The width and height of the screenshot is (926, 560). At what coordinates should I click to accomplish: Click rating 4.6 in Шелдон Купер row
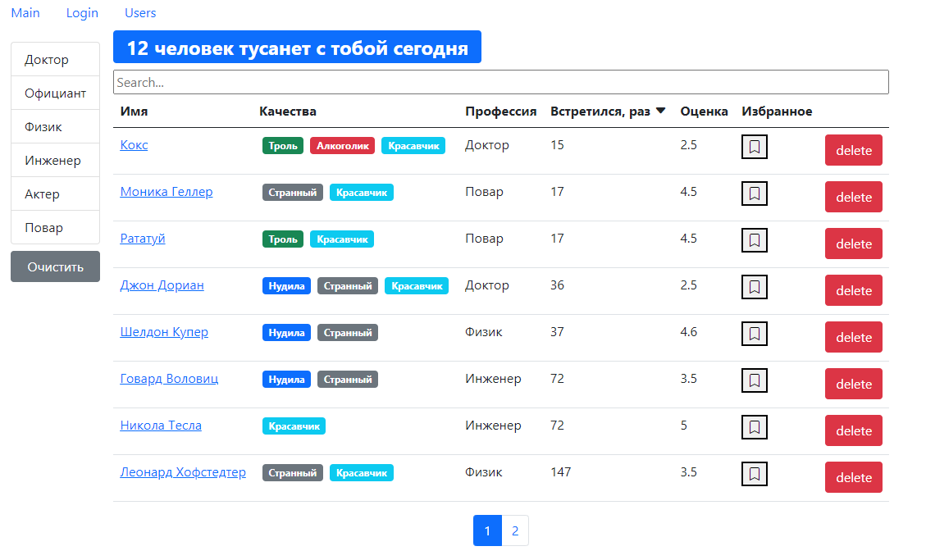(689, 331)
